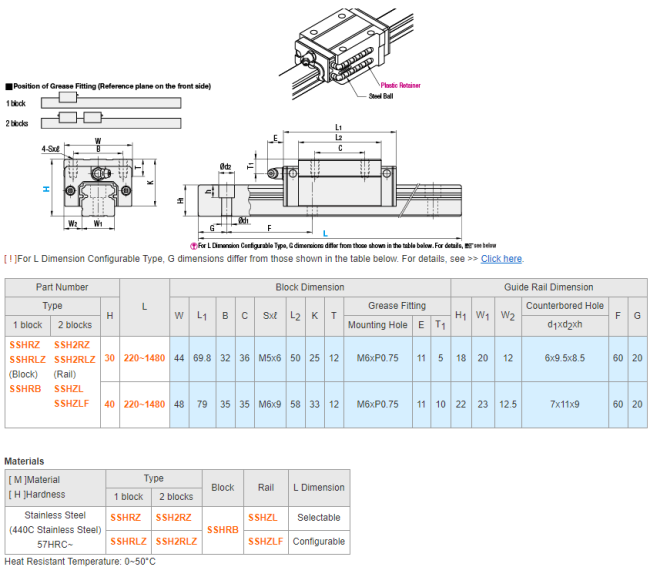Image resolution: width=650 pixels, height=567 pixels.
Task: Click the Steel Ball label in illustration
Action: click(383, 96)
